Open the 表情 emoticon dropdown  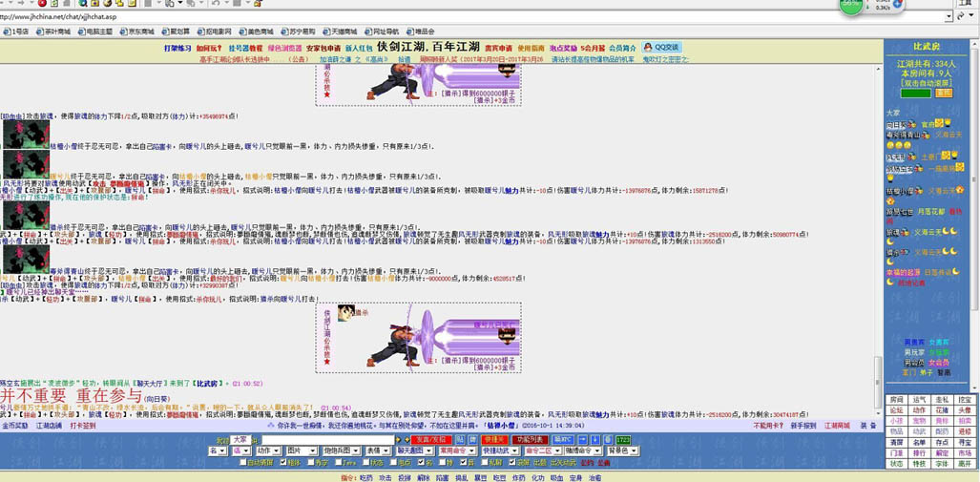point(378,451)
